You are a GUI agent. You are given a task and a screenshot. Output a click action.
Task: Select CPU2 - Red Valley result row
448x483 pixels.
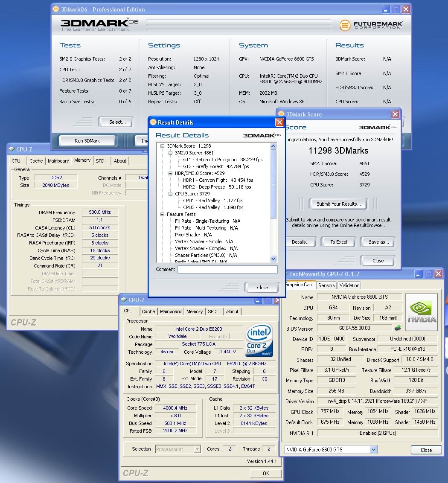coord(213,207)
